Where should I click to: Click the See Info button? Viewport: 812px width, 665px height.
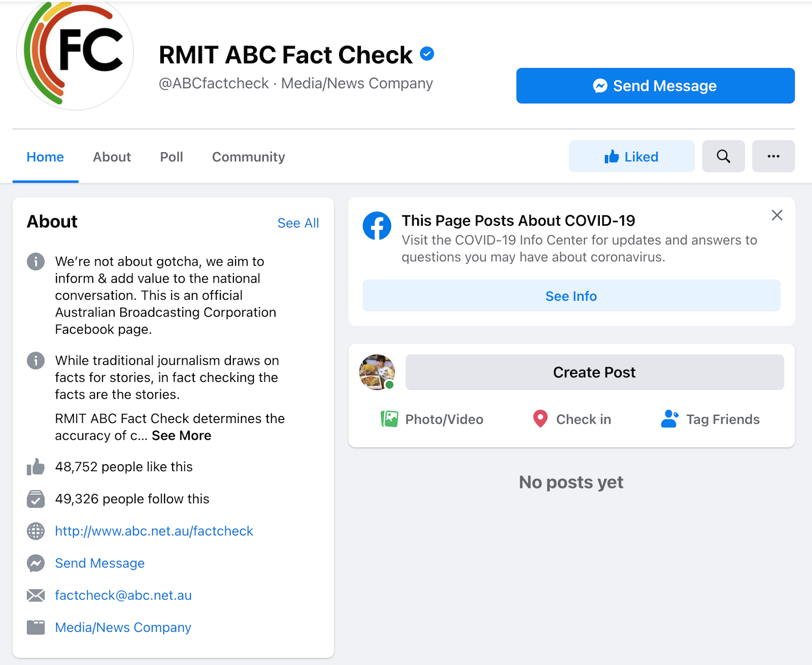tap(571, 296)
